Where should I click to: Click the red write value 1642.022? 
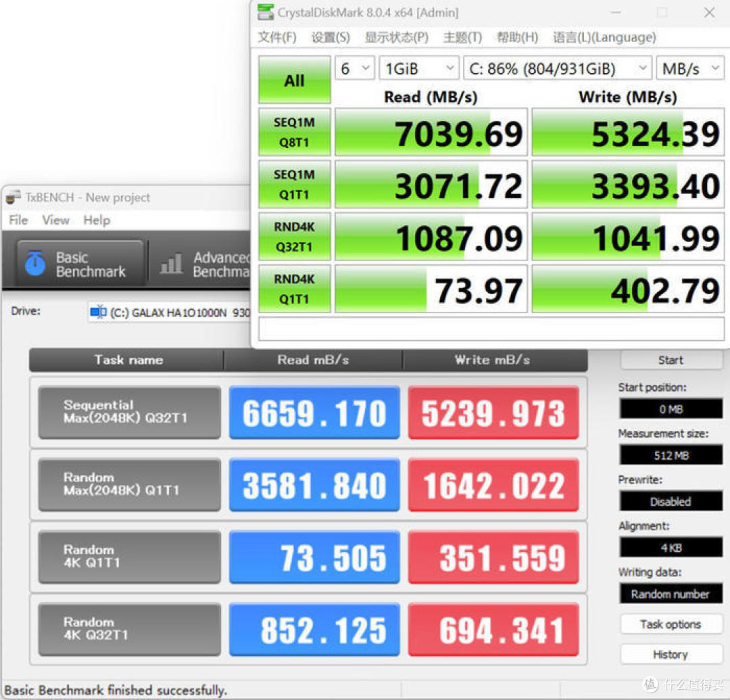[x=493, y=484]
